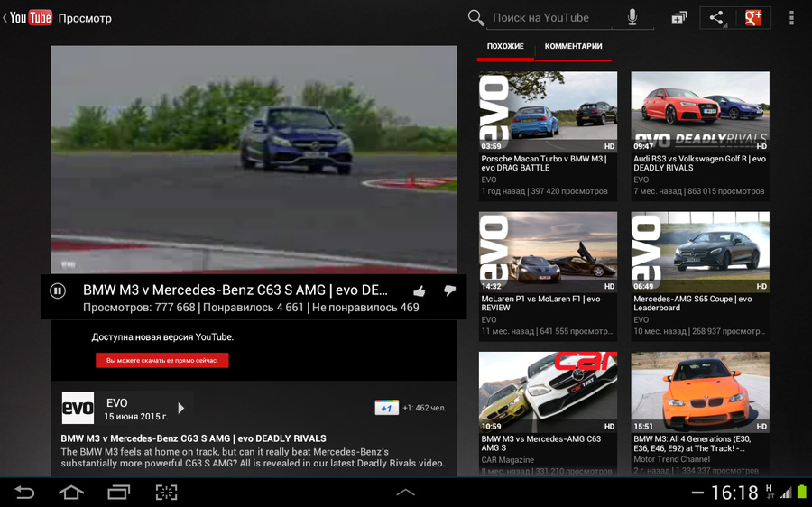Open BMW M3: All 4 Generations thumbnail
812x507 pixels.
click(x=700, y=392)
